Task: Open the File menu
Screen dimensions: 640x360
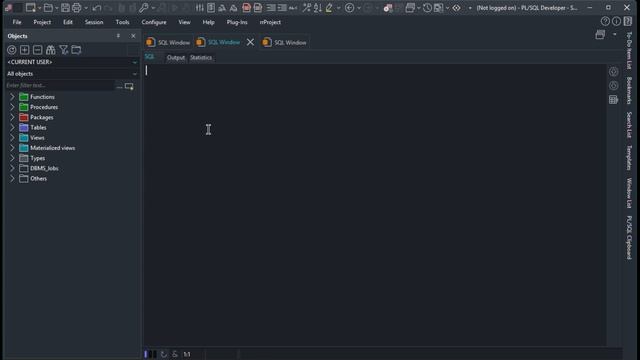Action: 17,22
